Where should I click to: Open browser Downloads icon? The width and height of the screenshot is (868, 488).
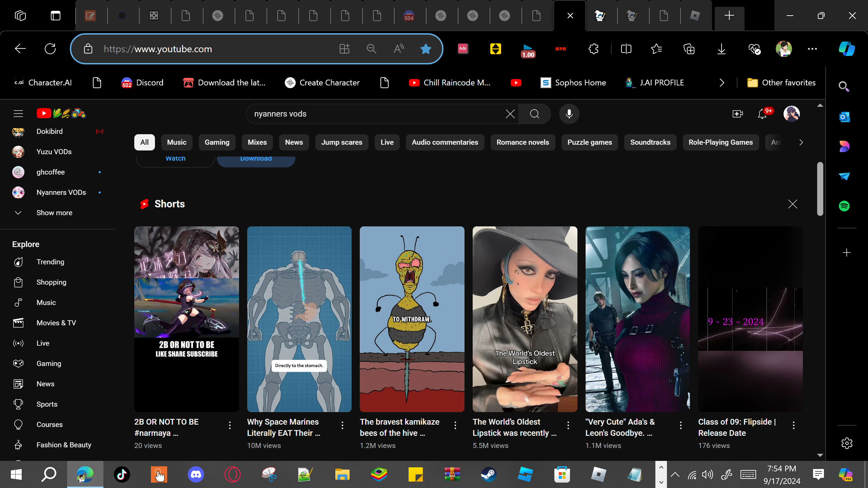[721, 49]
